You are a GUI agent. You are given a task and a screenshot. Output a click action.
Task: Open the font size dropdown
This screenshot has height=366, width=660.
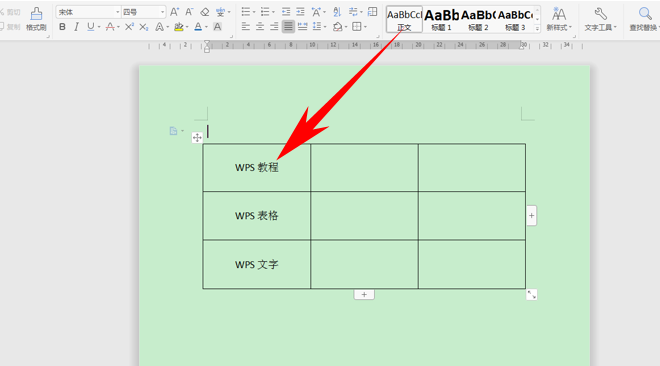[162, 12]
